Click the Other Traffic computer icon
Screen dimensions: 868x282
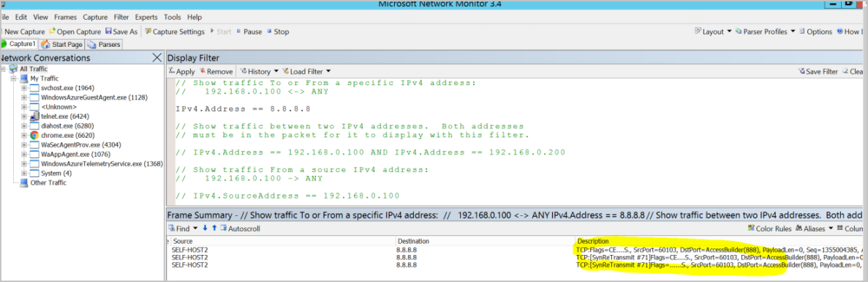coord(24,183)
